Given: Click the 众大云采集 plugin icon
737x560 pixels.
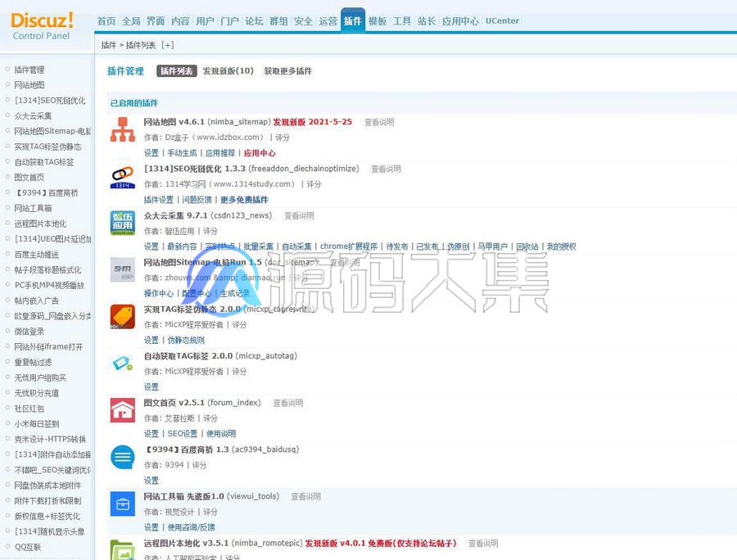Looking at the screenshot, I should click(123, 223).
